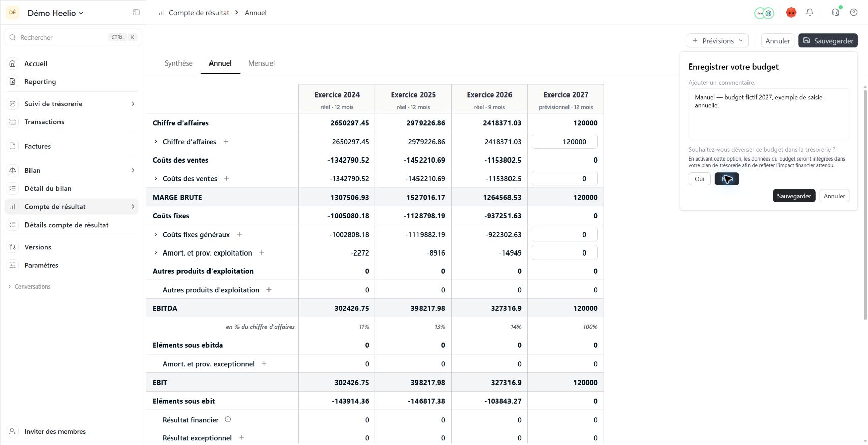Select Oui to push budget to treasury
Image resolution: width=868 pixels, height=445 pixels.
(699, 179)
